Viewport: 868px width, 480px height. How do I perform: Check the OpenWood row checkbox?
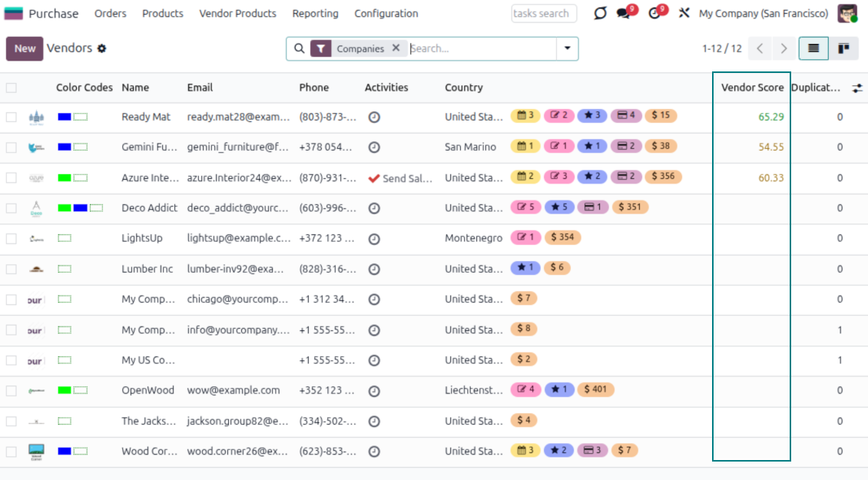click(12, 390)
